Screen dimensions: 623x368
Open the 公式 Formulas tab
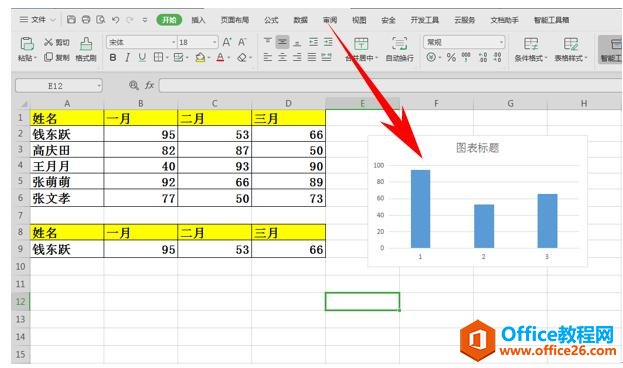(x=271, y=19)
